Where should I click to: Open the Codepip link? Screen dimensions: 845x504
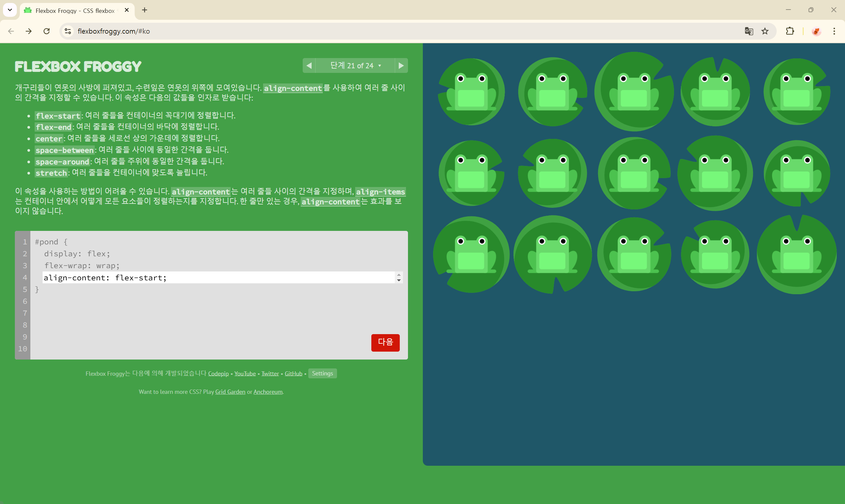coord(218,374)
